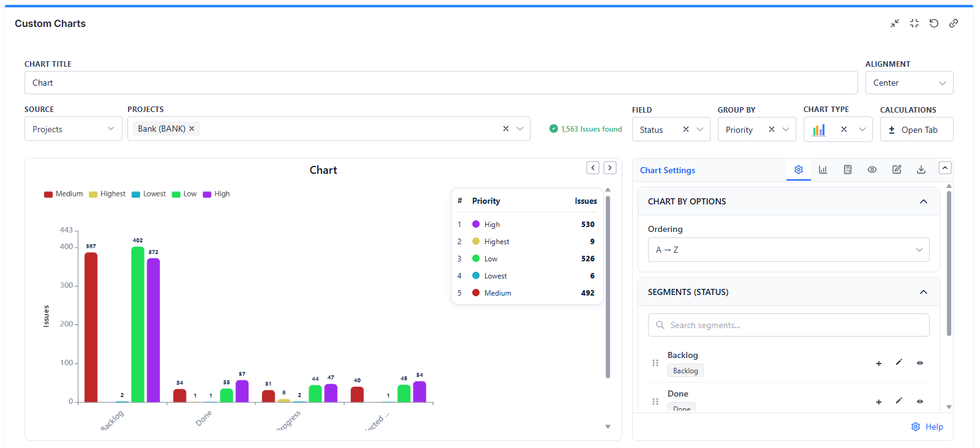
Task: Click the red Medium bar valued 387
Action: tap(91, 327)
